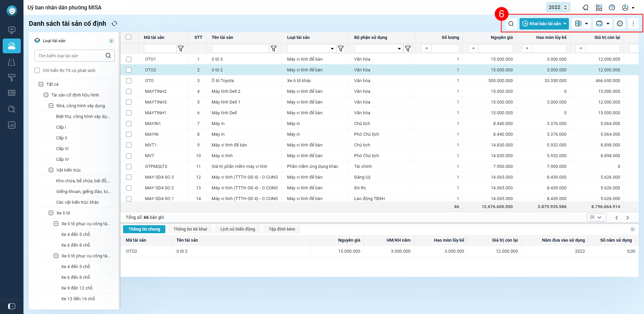
Task: Select the checkbox for row GTPMQLTS
Action: pos(129,167)
